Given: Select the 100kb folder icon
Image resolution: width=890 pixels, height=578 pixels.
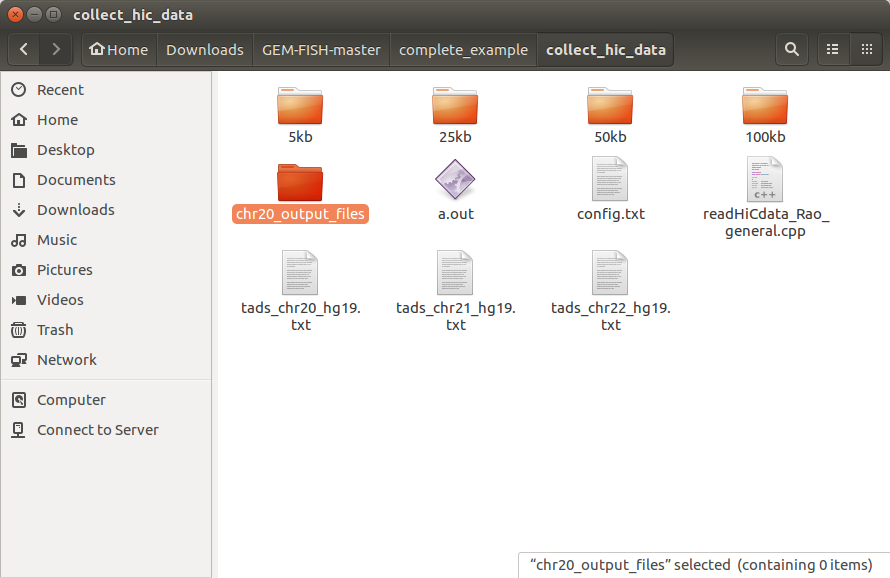Looking at the screenshot, I should point(765,106).
